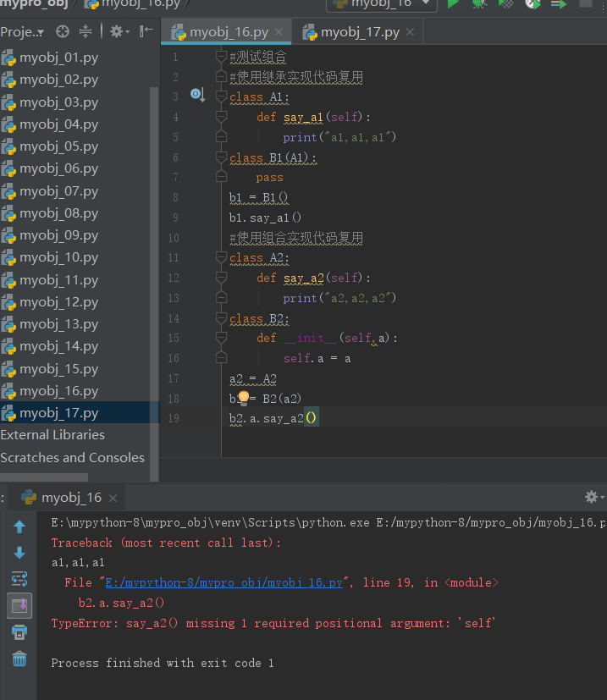Close the myobj_16.py editor tab
Viewport: 607px width, 700px height.
click(x=279, y=32)
